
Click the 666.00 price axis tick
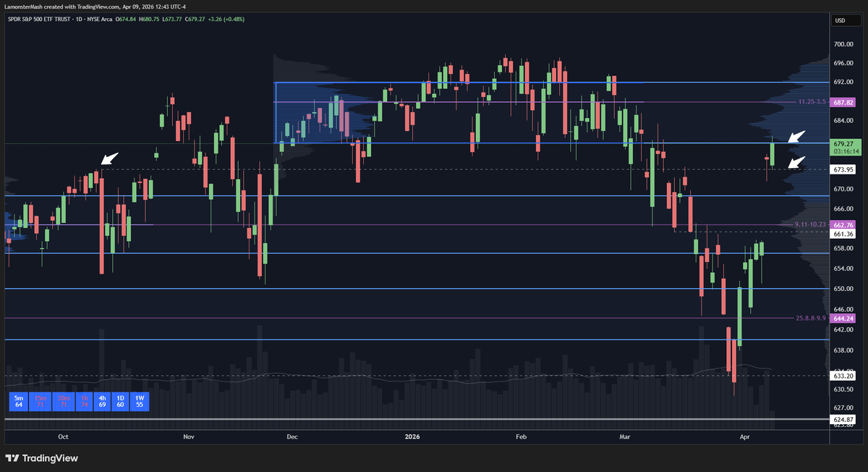click(x=843, y=208)
